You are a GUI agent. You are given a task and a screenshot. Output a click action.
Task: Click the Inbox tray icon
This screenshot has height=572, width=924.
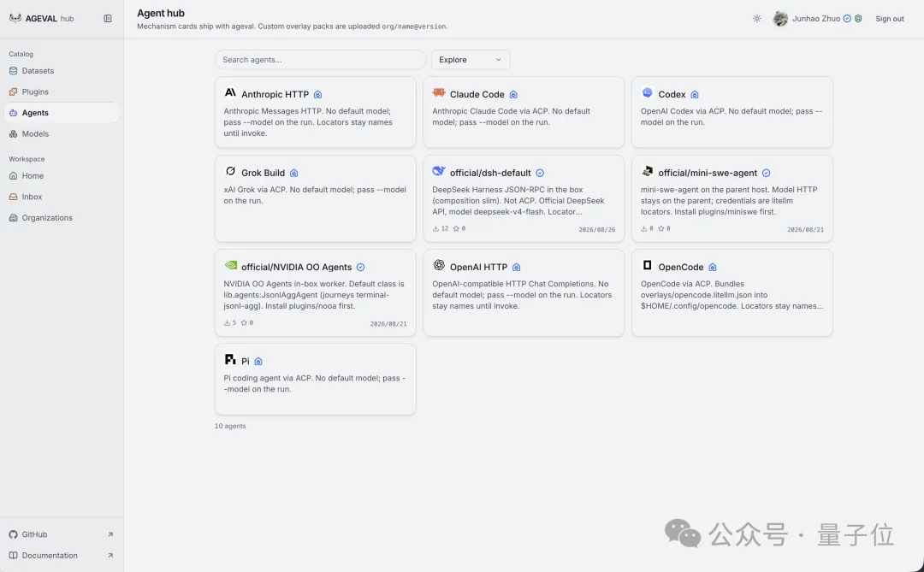pyautogui.click(x=14, y=197)
